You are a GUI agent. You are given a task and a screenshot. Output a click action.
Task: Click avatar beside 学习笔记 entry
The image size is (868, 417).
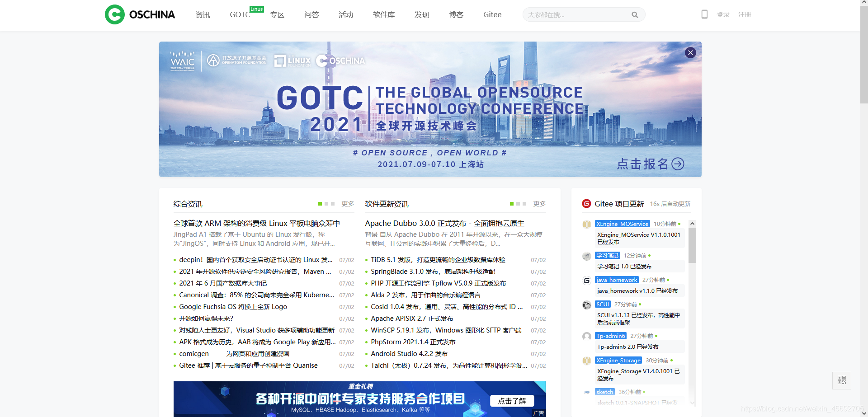(x=587, y=256)
